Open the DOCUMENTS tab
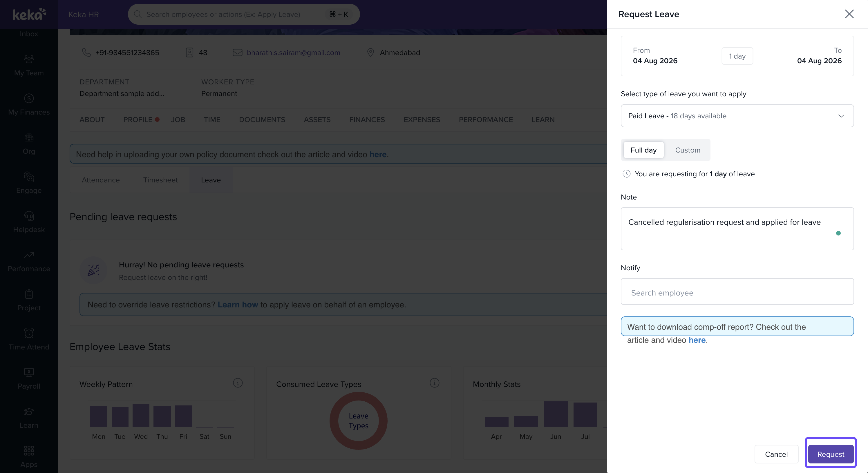The image size is (868, 473). coord(262,119)
